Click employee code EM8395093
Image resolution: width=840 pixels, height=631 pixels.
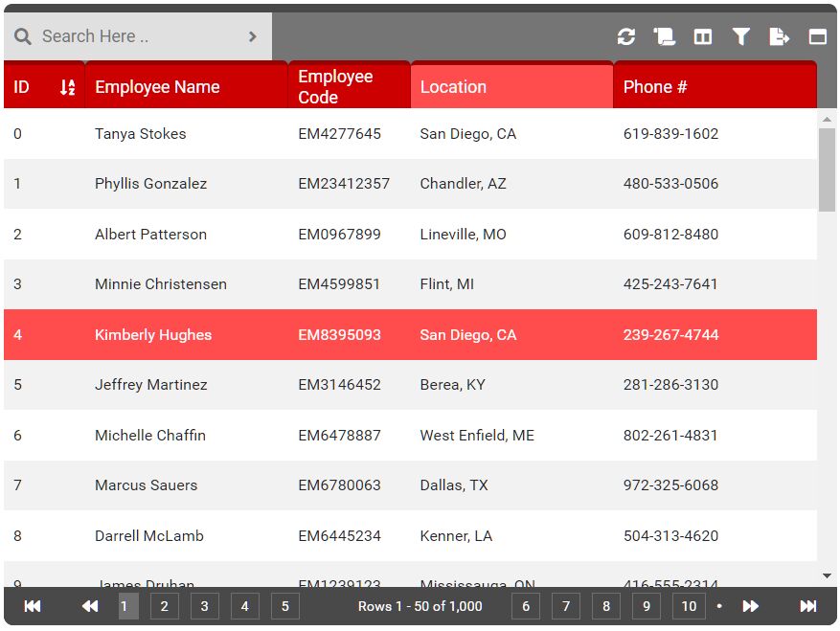(x=340, y=335)
